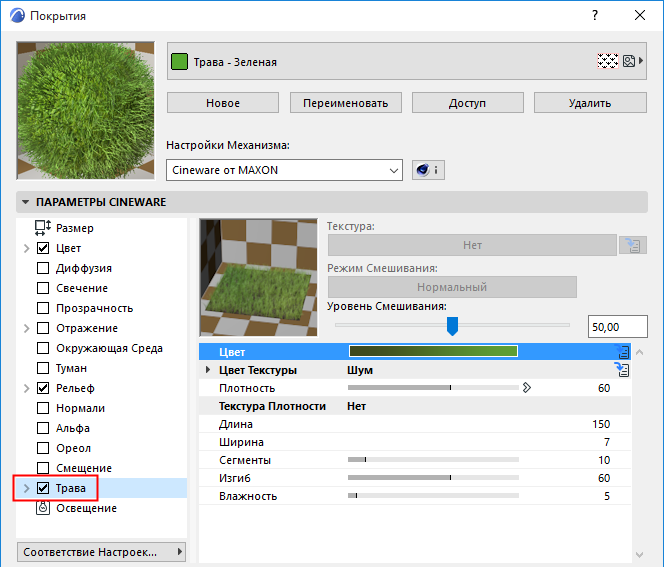Enable the Нормали checkbox

pyautogui.click(x=43, y=408)
